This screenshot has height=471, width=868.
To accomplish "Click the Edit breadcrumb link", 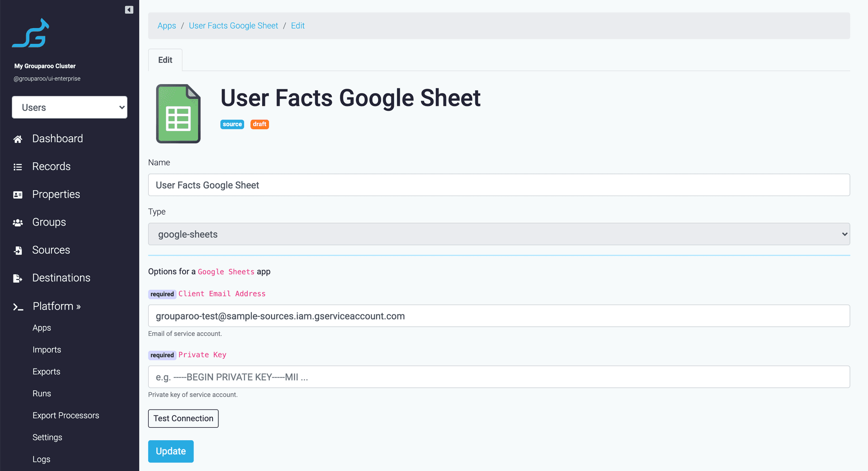I will point(297,26).
